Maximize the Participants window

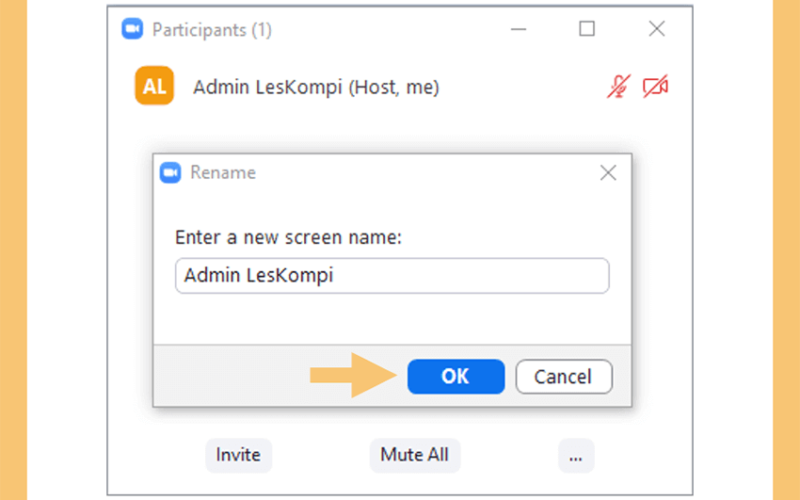click(x=587, y=29)
